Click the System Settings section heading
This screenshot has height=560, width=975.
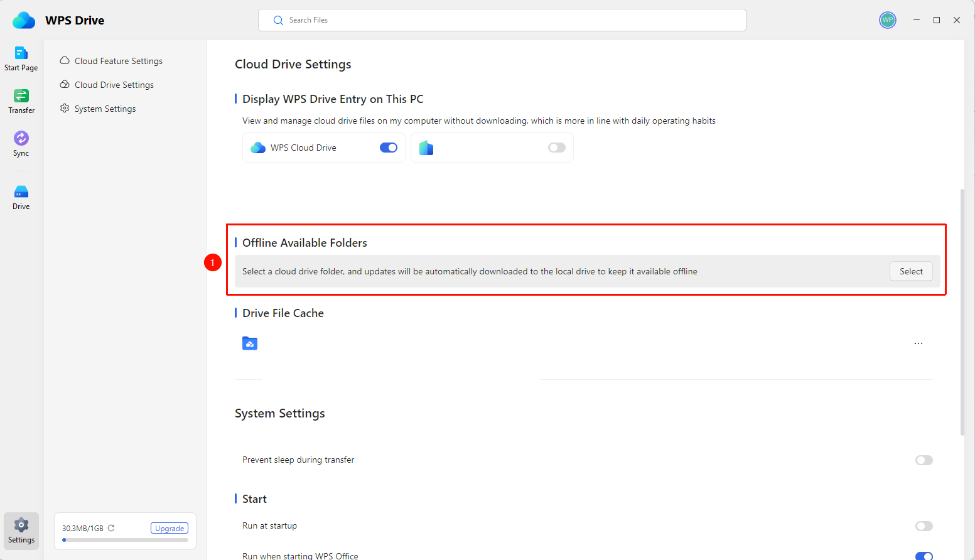[280, 414]
